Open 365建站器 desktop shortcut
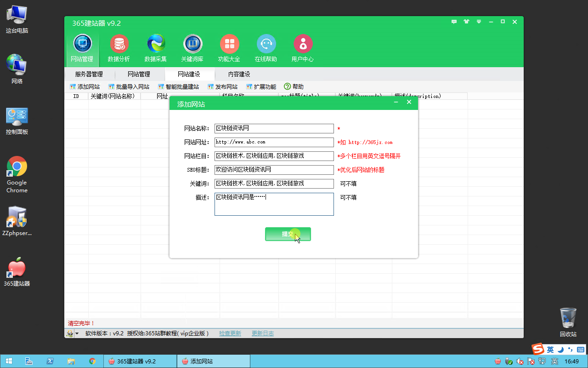 (17, 271)
